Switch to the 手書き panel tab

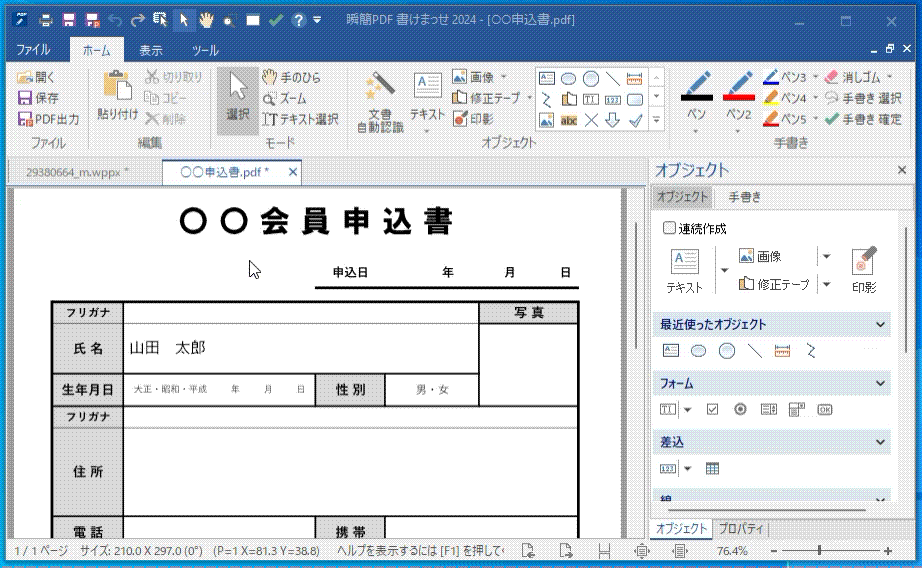tap(744, 197)
